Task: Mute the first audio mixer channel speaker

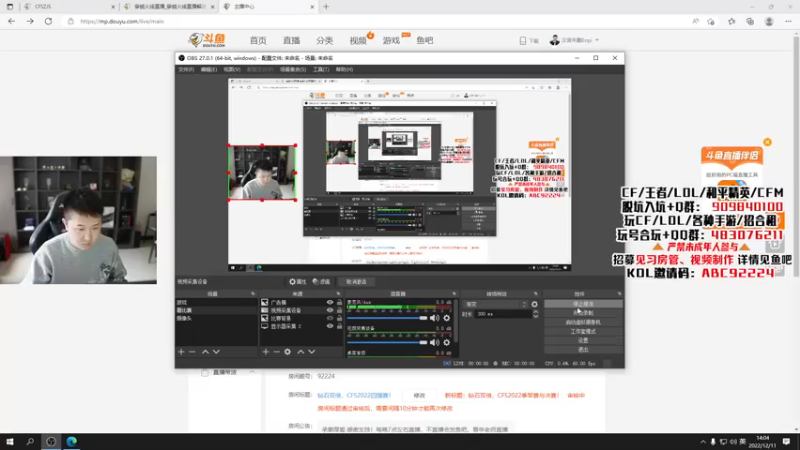Action: (x=434, y=318)
